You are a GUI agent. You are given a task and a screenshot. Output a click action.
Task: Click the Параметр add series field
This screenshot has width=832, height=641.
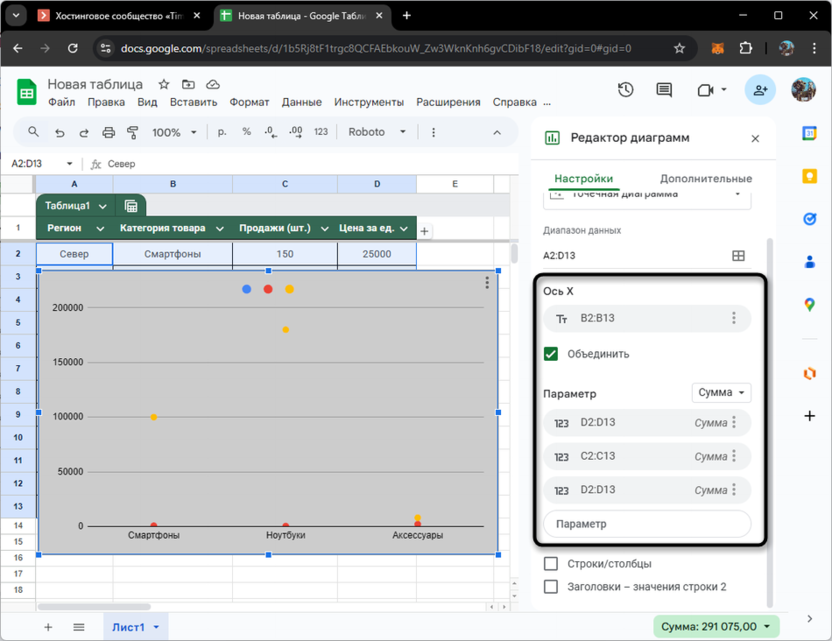(646, 524)
